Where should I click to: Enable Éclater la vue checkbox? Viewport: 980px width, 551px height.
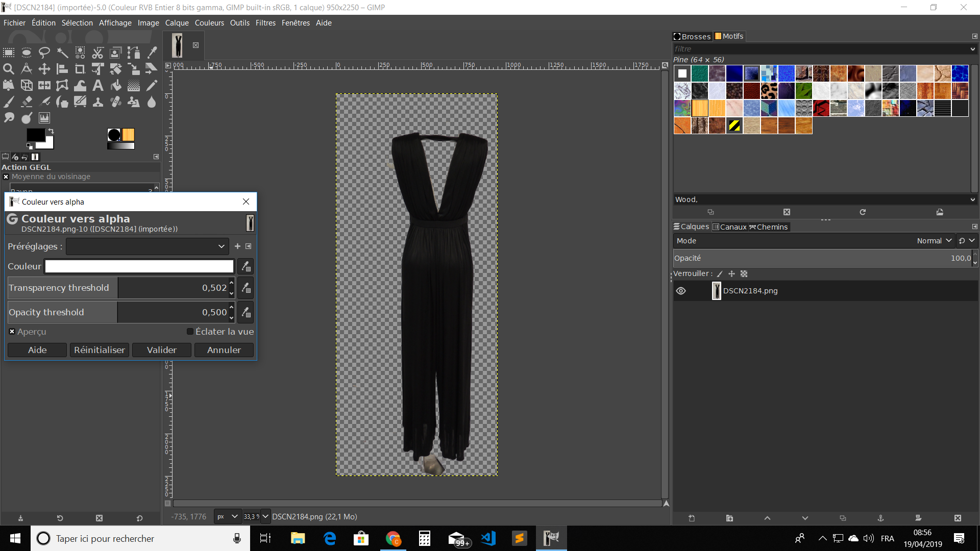pos(190,332)
